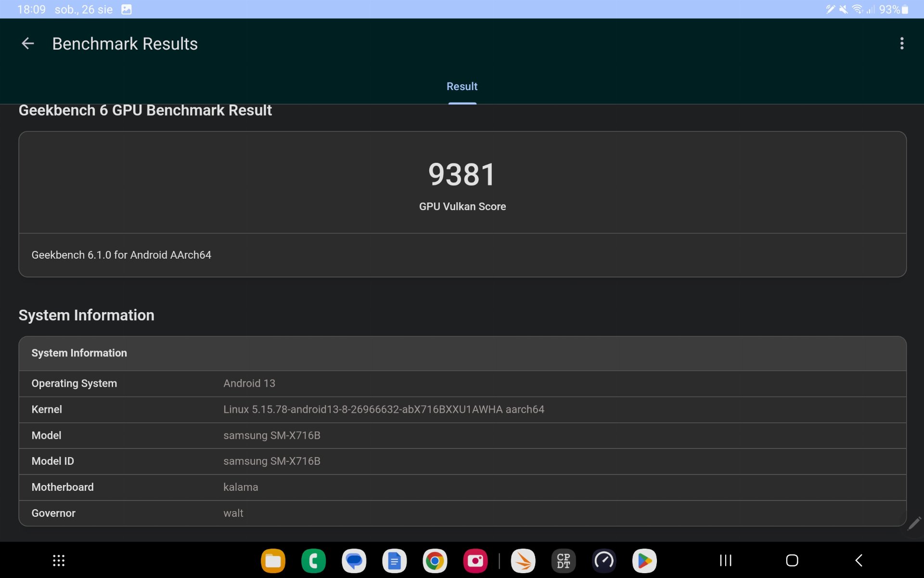Image resolution: width=924 pixels, height=578 pixels.
Task: Tap the Wi-Fi status icon
Action: point(857,9)
